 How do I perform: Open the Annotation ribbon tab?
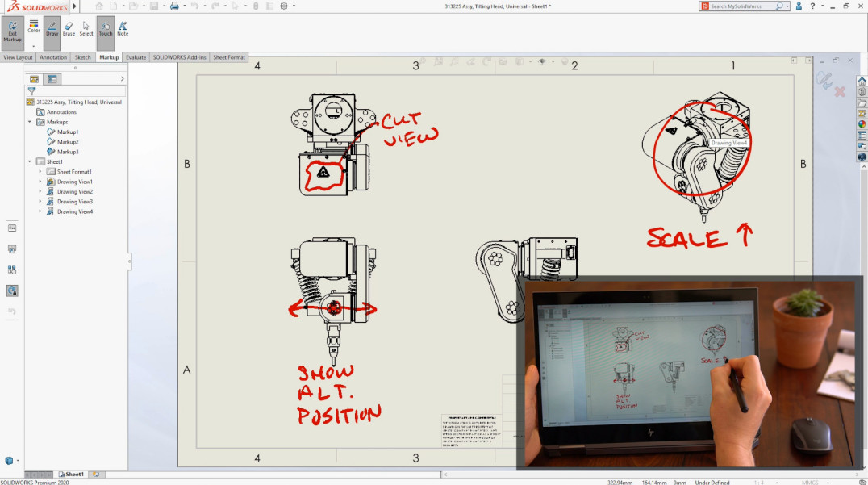(x=52, y=57)
